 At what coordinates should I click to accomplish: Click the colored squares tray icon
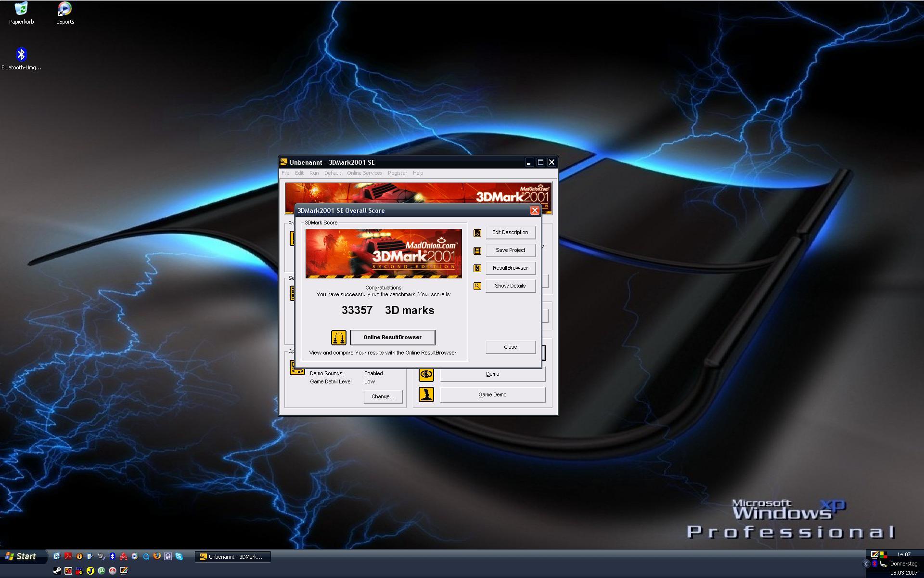point(884,555)
